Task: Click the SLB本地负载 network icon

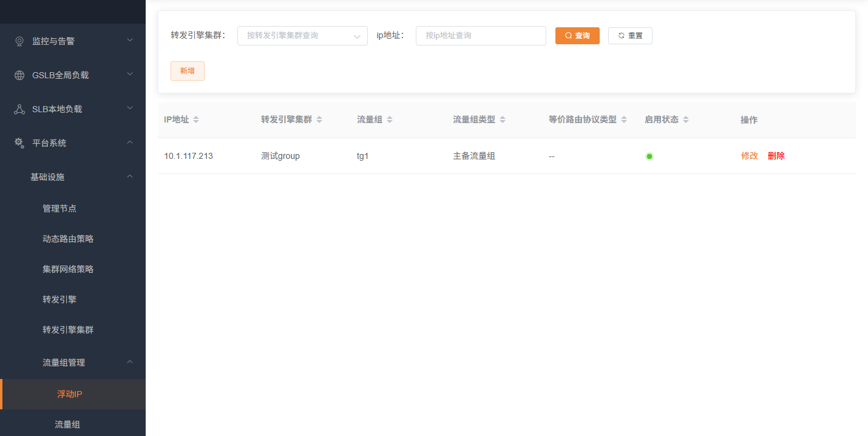Action: (x=19, y=109)
